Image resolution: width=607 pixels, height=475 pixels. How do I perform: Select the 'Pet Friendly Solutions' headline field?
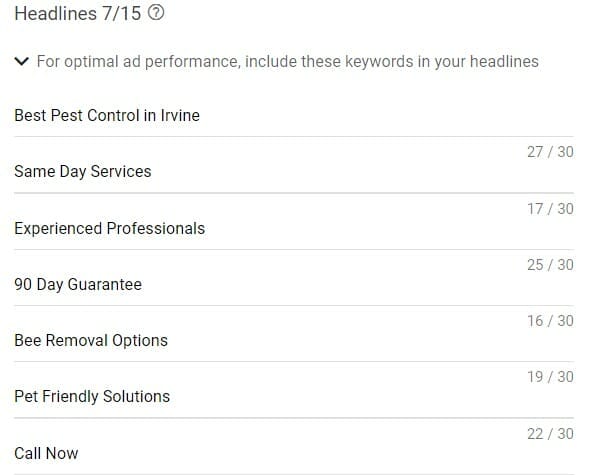tap(294, 397)
